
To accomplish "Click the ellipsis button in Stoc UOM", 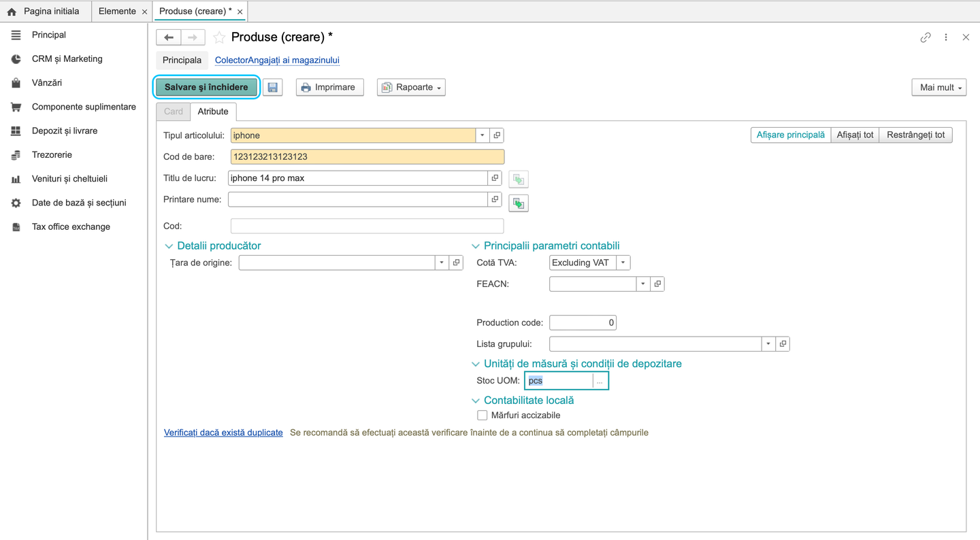I will 600,381.
